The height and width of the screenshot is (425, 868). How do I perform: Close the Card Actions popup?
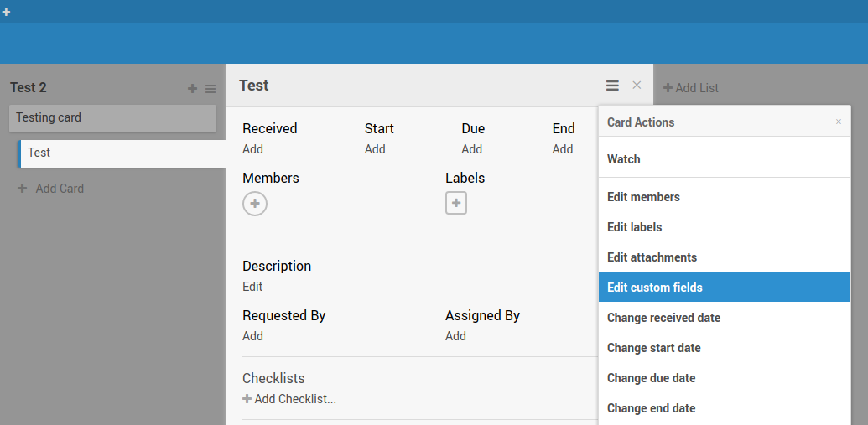coord(838,122)
